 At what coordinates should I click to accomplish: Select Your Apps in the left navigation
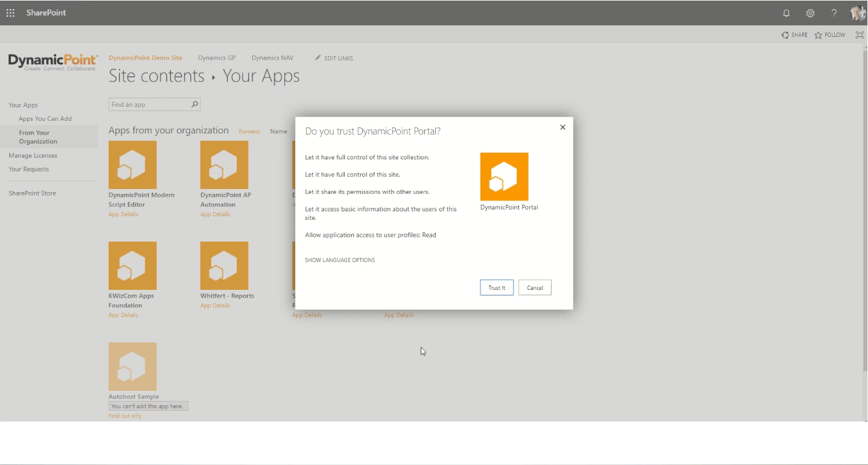pos(23,105)
